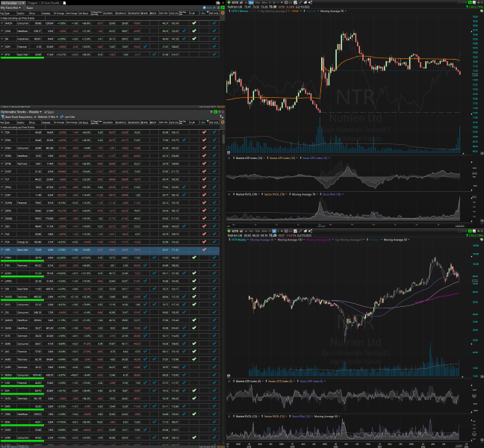Select the highlighted NTR row

coord(110,249)
